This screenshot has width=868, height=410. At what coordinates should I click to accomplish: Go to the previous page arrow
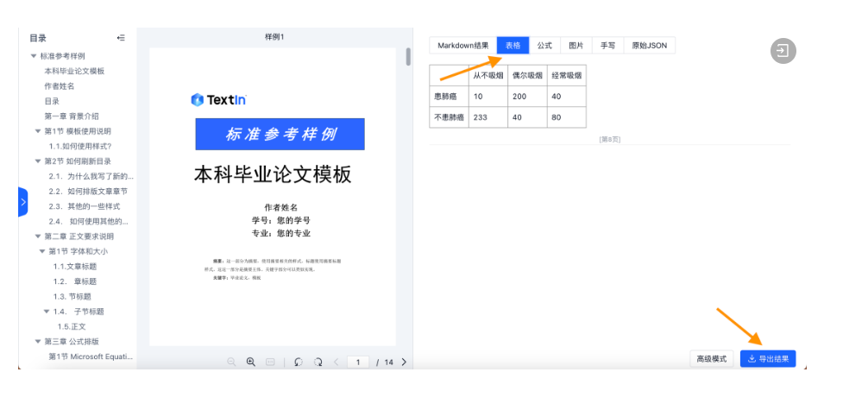pyautogui.click(x=336, y=362)
